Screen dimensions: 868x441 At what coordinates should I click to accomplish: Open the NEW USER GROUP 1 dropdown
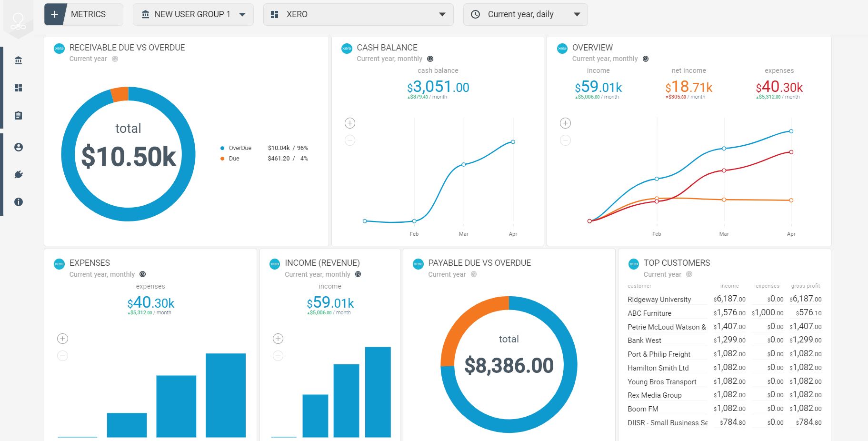[193, 14]
